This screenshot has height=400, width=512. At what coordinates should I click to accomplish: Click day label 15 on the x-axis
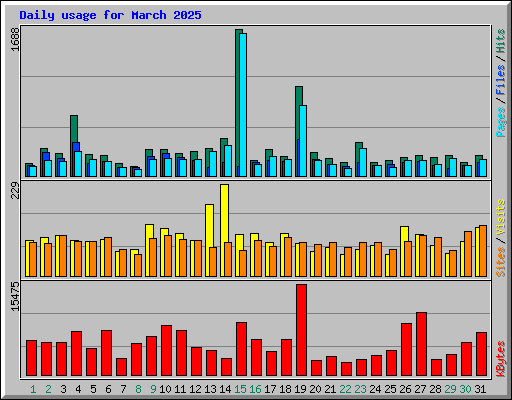[240, 389]
